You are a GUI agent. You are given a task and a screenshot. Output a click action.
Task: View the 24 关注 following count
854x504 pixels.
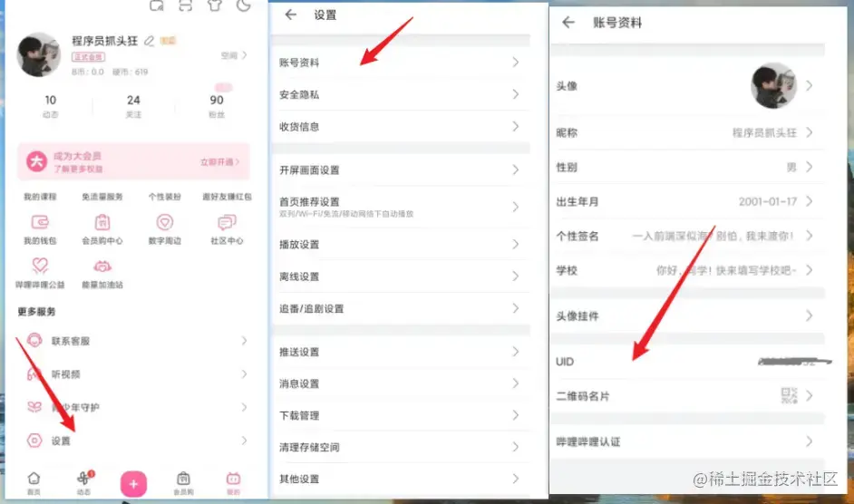tap(133, 106)
